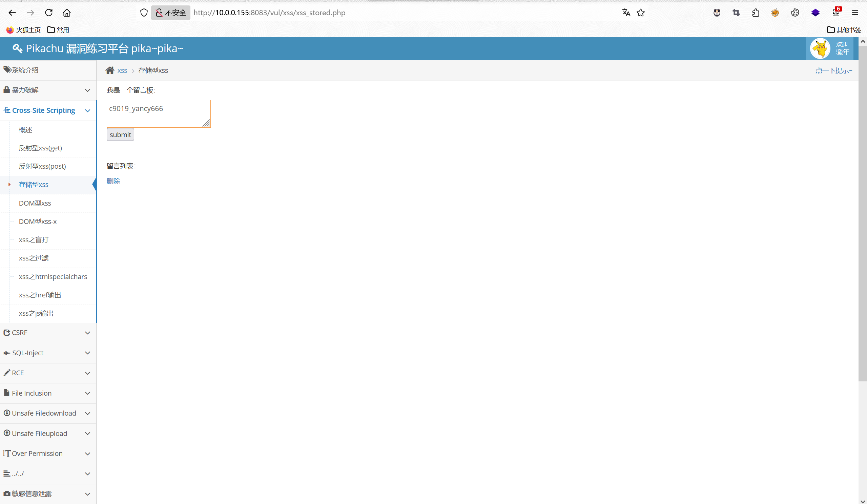
Task: Click the home icon in breadcrumb
Action: pyautogui.click(x=110, y=70)
